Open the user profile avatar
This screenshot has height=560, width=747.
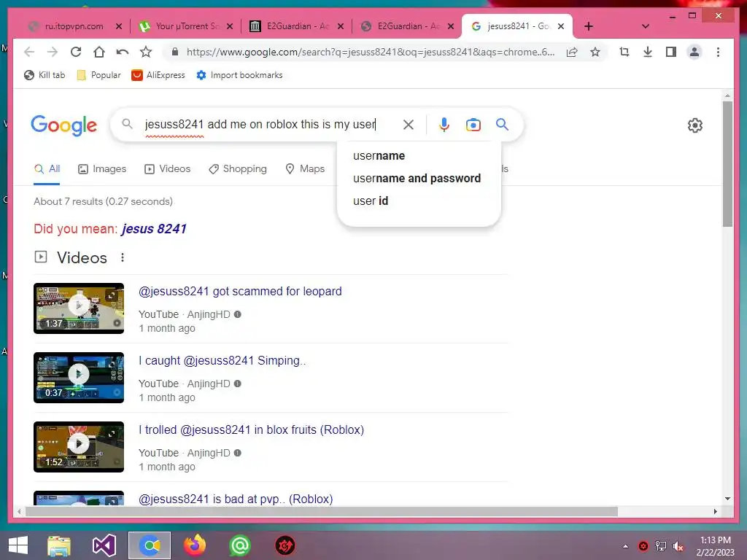click(x=694, y=52)
